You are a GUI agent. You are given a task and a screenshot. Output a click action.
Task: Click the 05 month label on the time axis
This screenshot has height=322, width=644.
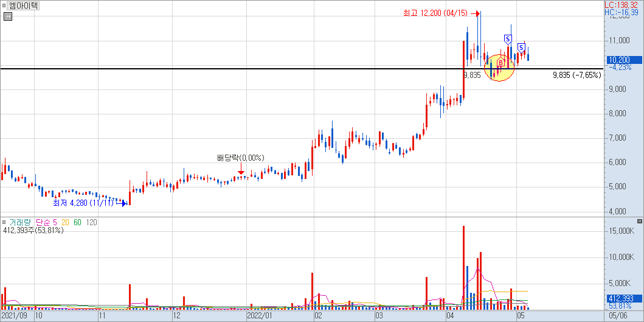tap(522, 316)
